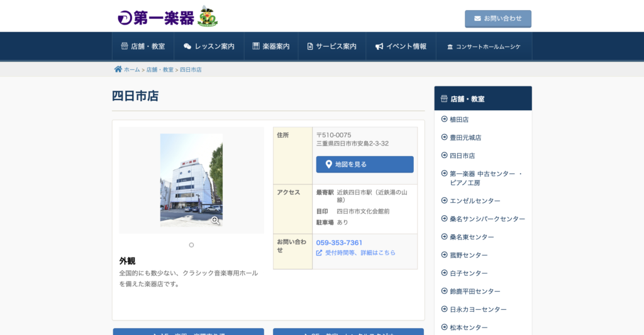Viewport: 644px width, 335px height.
Task: Click the postal code 〒510-0075
Action: pyautogui.click(x=333, y=135)
